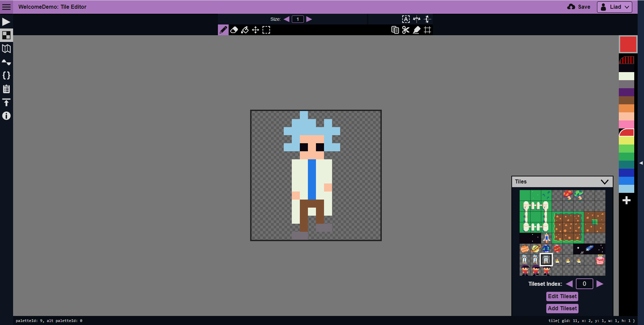Select the rectangular marquee selection tool
This screenshot has width=644, height=325.
pyautogui.click(x=266, y=30)
